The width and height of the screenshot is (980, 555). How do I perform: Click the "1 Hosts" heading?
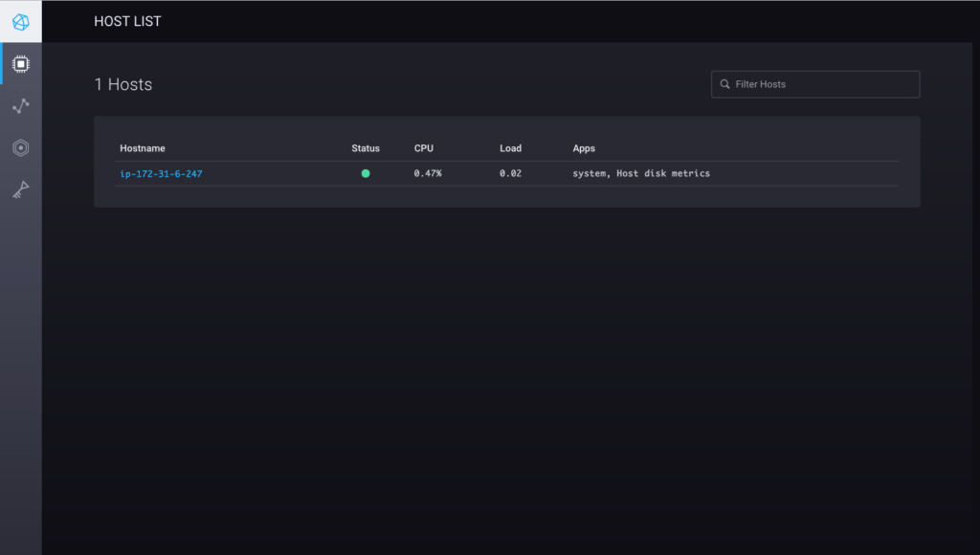click(122, 84)
